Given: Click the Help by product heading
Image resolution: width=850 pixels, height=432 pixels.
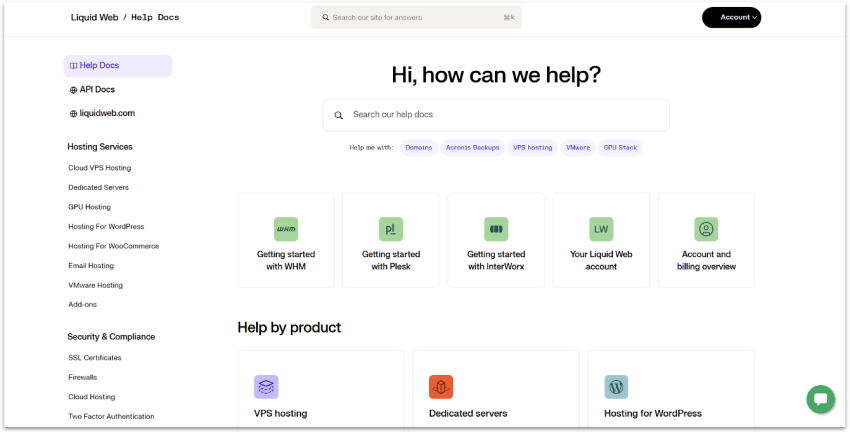Looking at the screenshot, I should (289, 327).
